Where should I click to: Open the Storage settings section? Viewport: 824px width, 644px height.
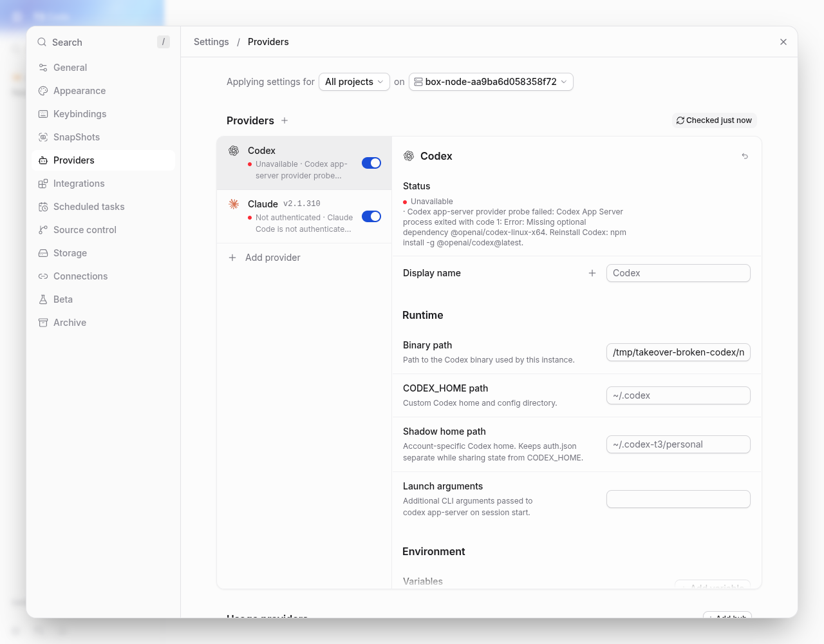pos(103,253)
